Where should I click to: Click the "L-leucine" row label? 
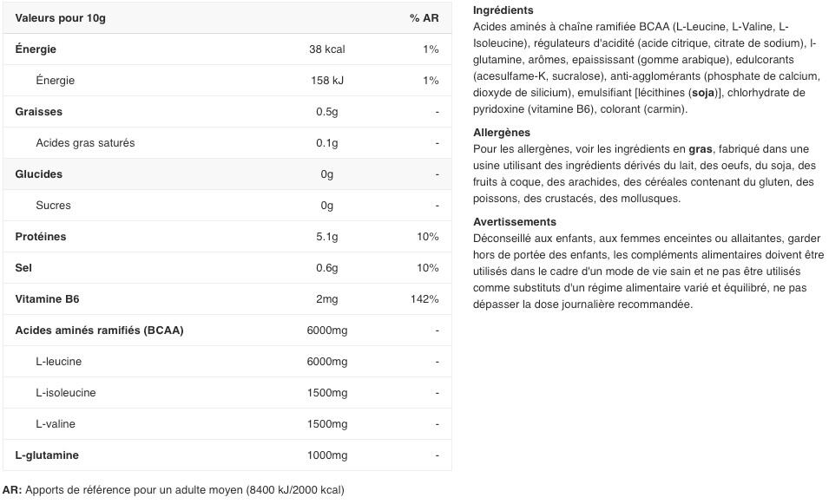[x=59, y=362]
